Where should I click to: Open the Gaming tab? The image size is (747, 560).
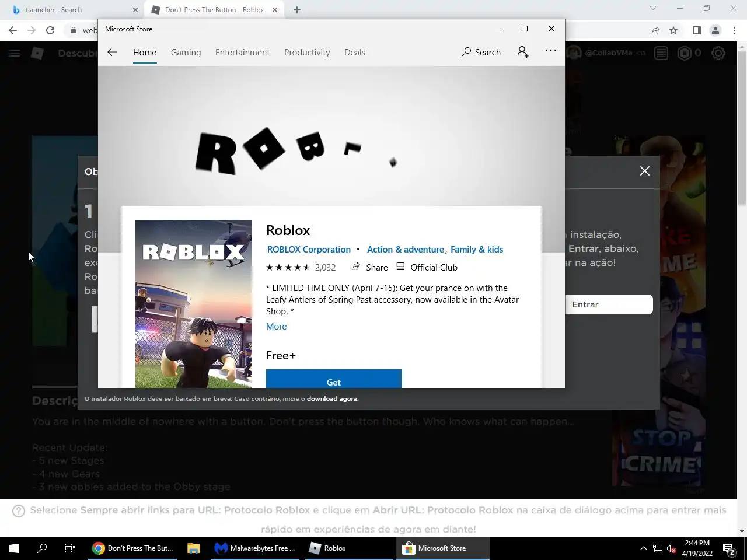click(x=186, y=52)
